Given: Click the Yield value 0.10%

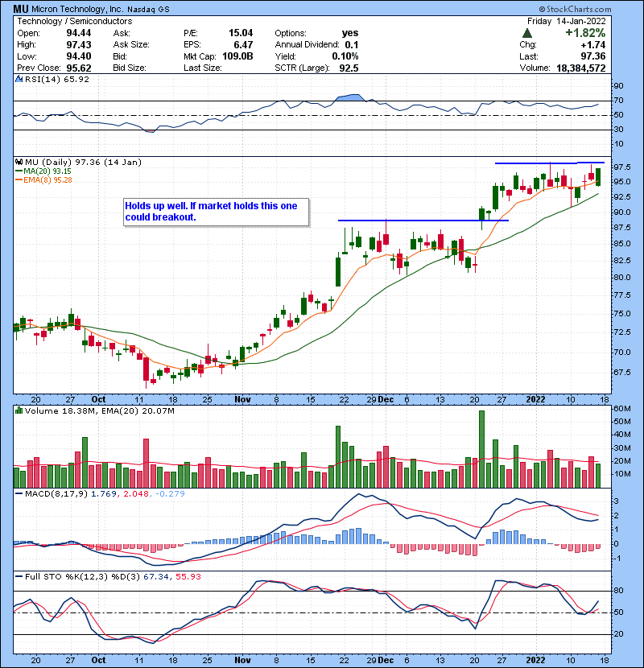Looking at the screenshot, I should pos(345,56).
